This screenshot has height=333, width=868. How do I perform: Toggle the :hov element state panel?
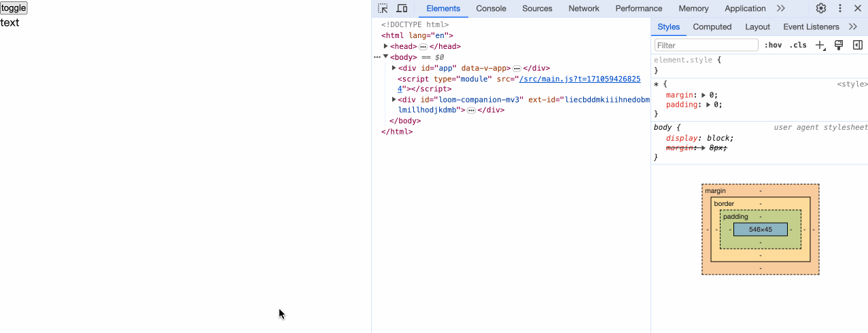773,45
